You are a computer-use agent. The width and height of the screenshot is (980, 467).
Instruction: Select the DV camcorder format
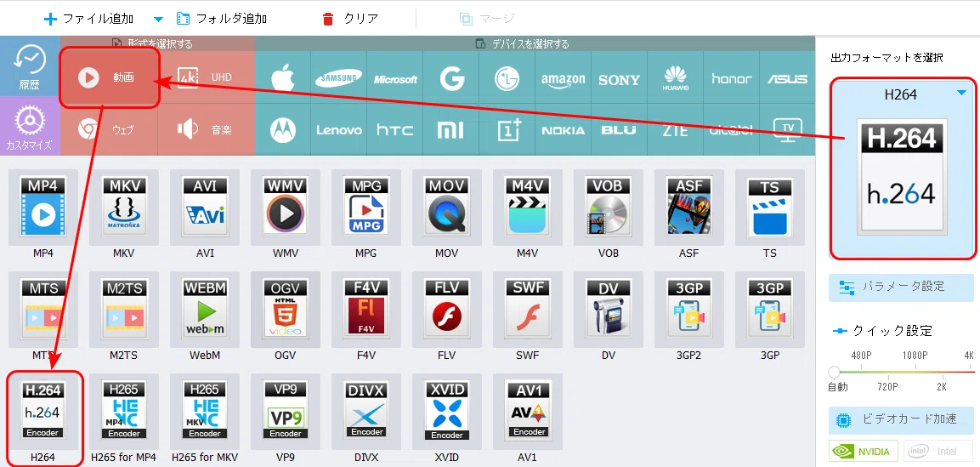click(x=608, y=310)
